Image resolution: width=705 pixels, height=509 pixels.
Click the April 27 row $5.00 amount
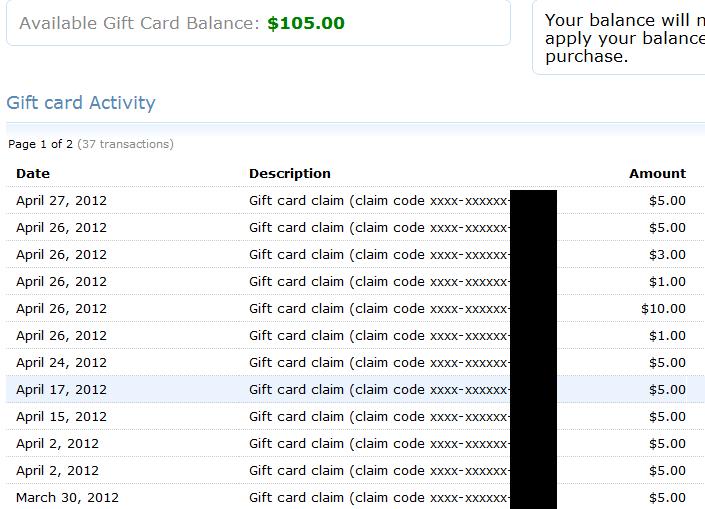[667, 201]
